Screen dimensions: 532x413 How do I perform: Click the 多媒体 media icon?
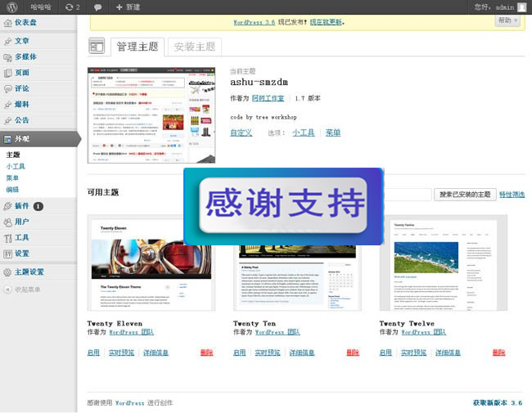click(x=7, y=57)
